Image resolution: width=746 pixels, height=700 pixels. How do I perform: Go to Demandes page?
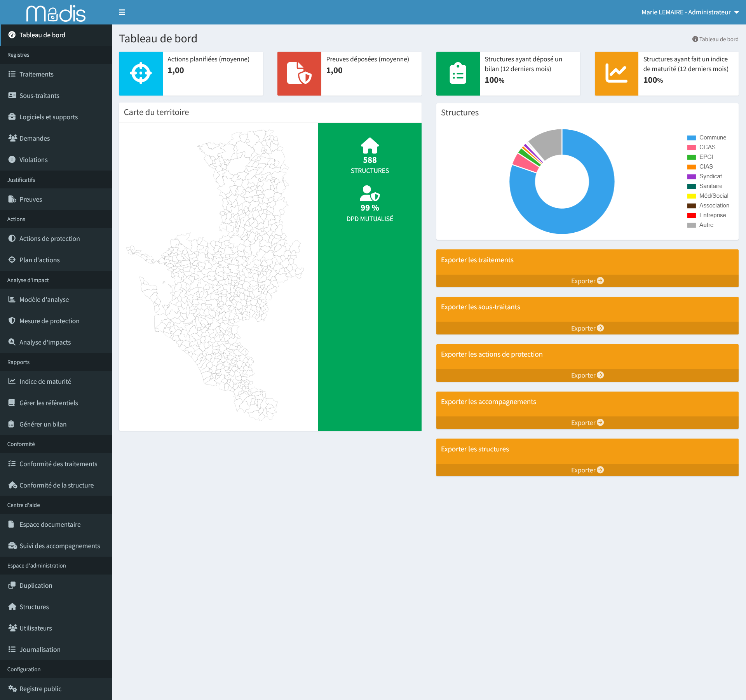pos(56,138)
